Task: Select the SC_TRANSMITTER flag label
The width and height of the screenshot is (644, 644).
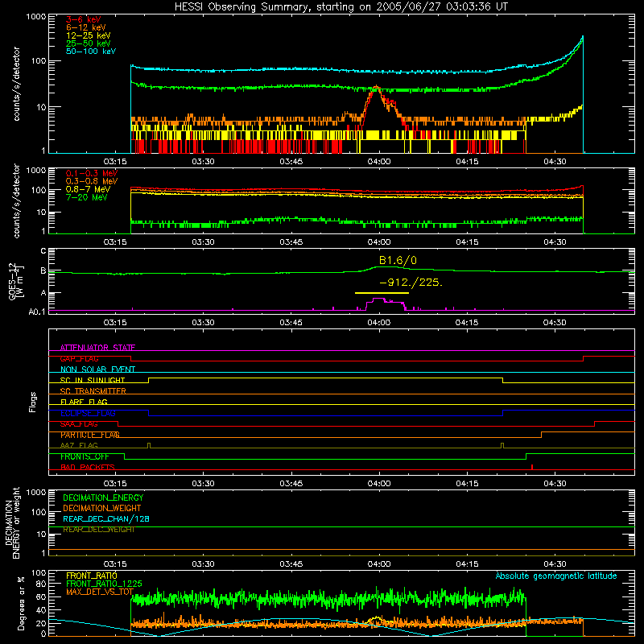Action: pyautogui.click(x=93, y=391)
